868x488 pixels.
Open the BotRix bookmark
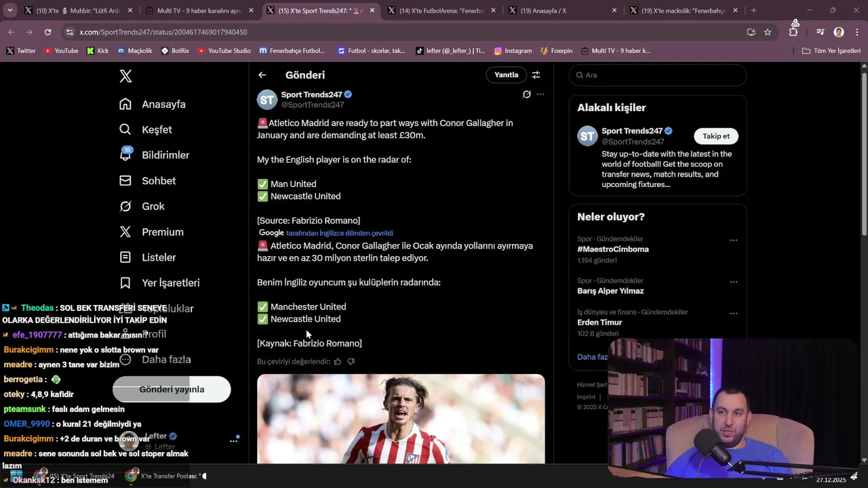pyautogui.click(x=175, y=51)
